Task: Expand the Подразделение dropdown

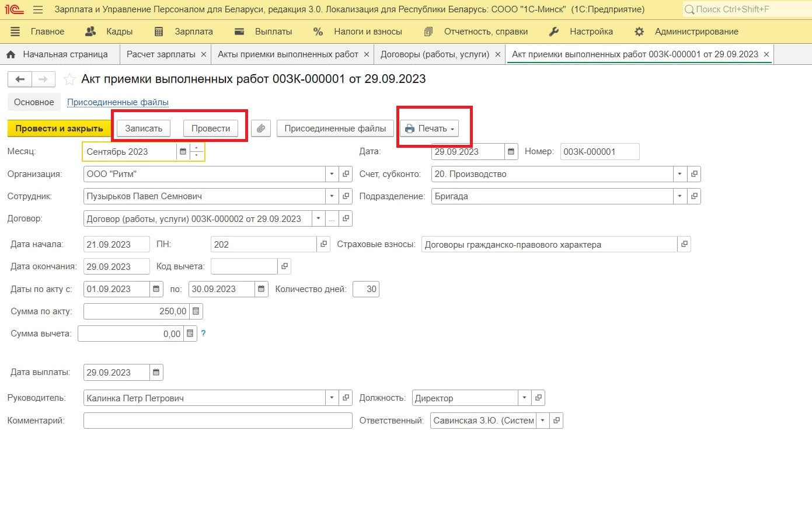Action: pyautogui.click(x=679, y=197)
